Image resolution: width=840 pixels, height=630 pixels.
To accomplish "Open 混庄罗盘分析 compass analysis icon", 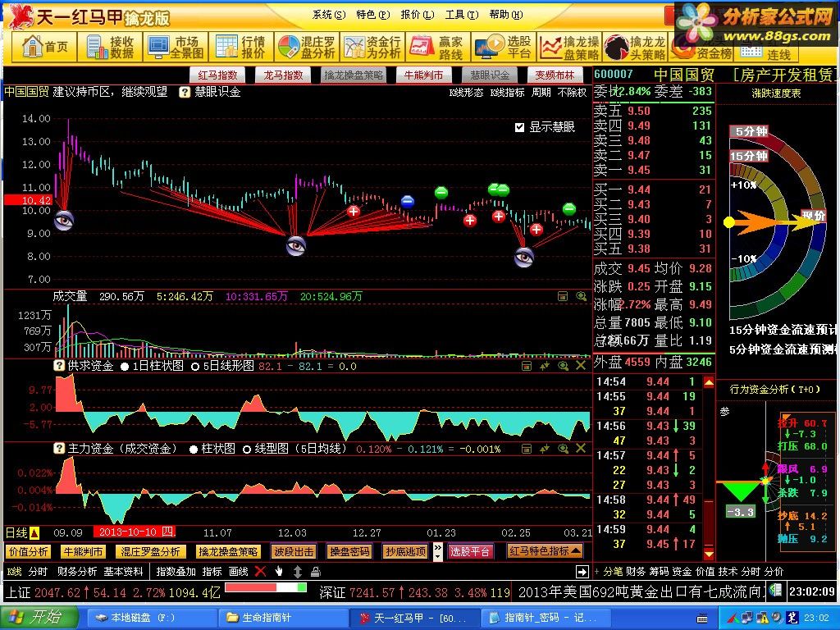I will point(307,47).
